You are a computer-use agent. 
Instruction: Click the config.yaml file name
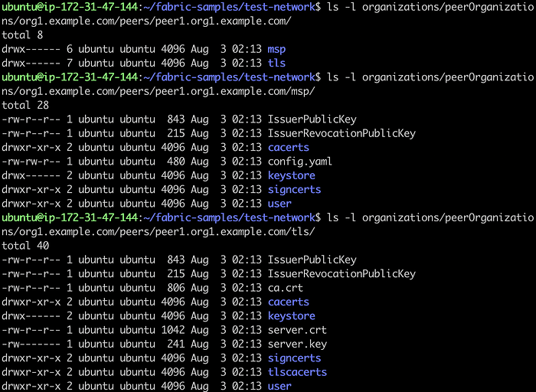tap(300, 162)
